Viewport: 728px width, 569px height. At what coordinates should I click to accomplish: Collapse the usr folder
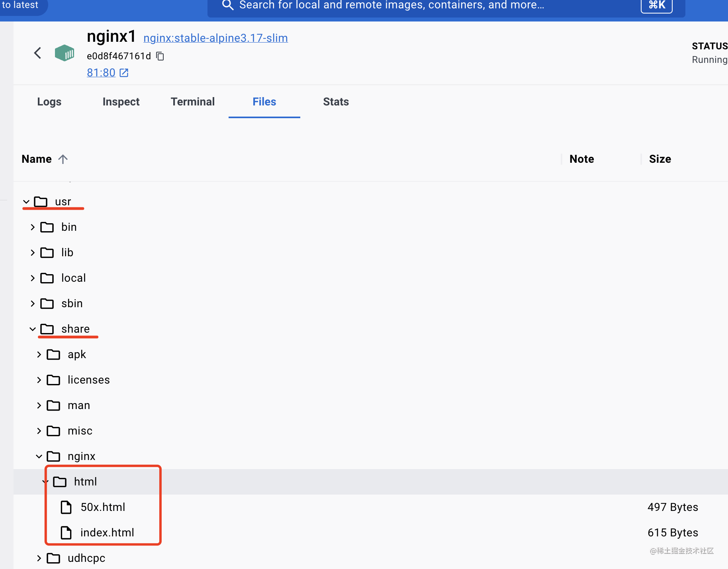pos(26,202)
